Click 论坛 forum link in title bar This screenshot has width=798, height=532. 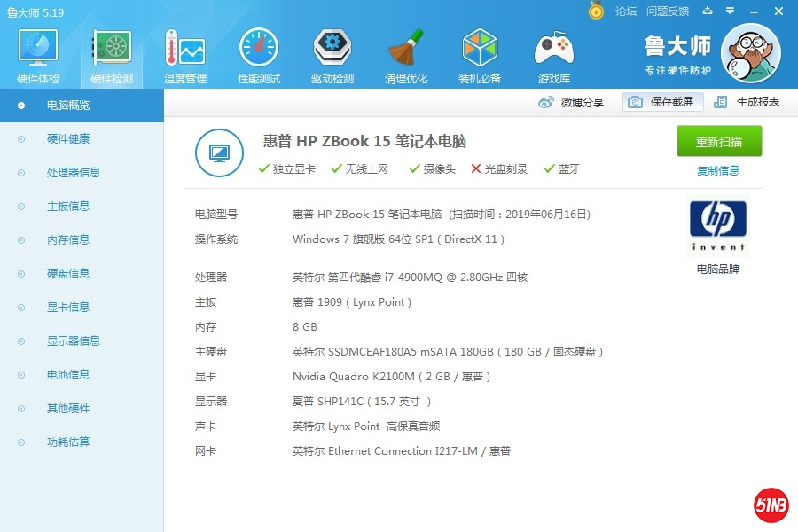click(626, 12)
